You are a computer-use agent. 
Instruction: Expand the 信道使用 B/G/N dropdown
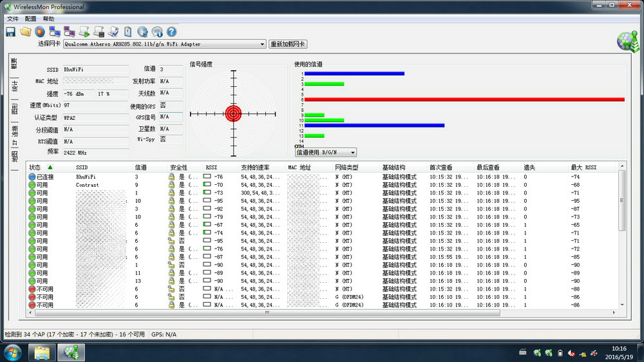[352, 153]
